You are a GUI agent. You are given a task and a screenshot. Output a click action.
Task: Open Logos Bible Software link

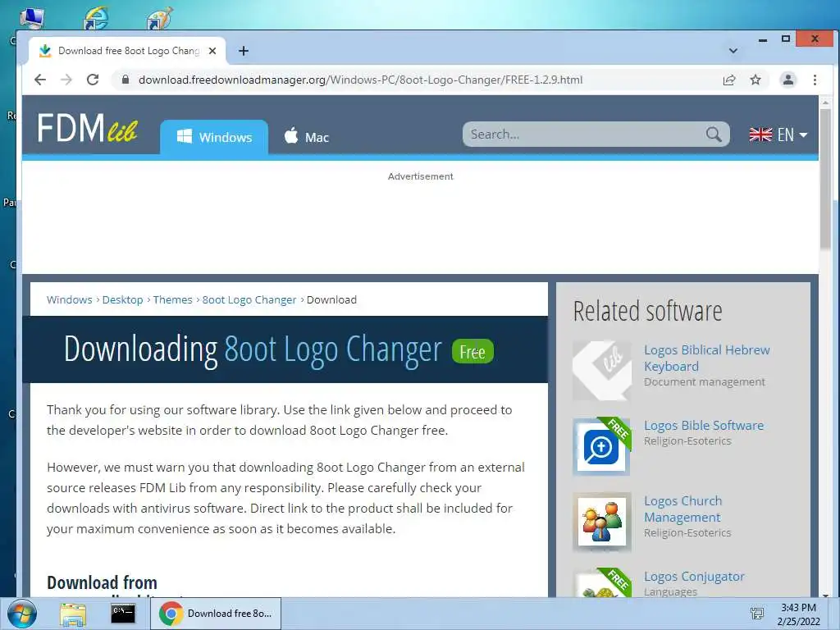(703, 426)
